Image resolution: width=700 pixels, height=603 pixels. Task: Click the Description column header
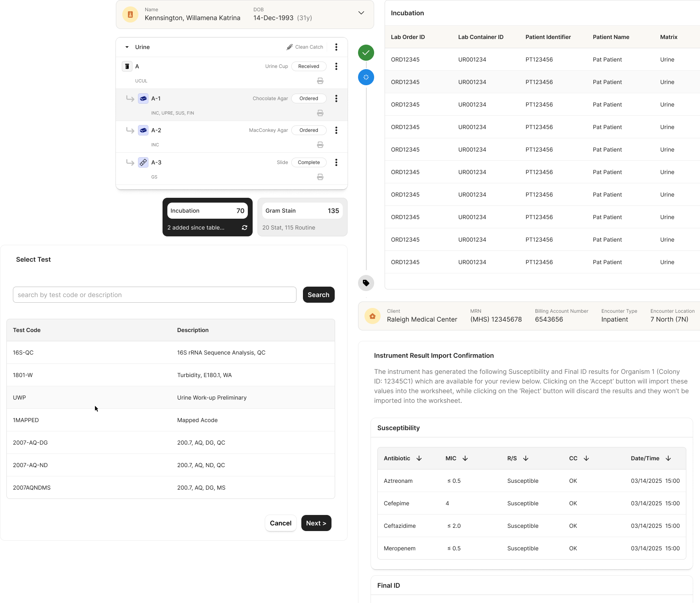(193, 330)
